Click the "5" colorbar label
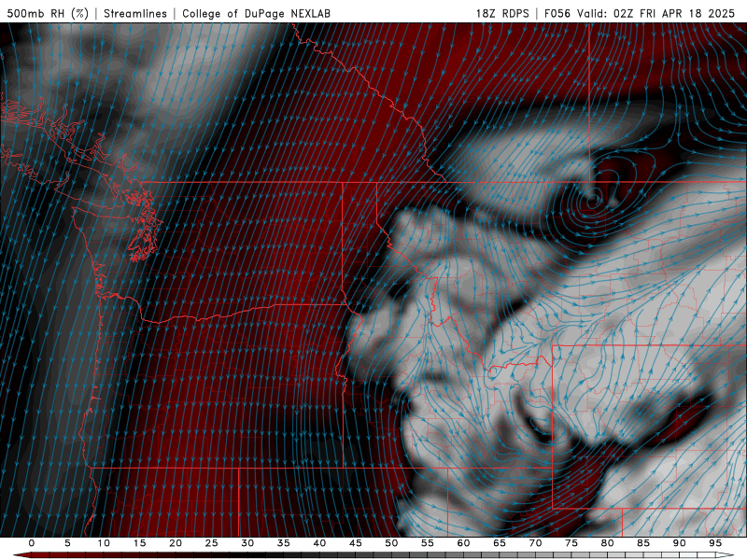 (x=67, y=543)
